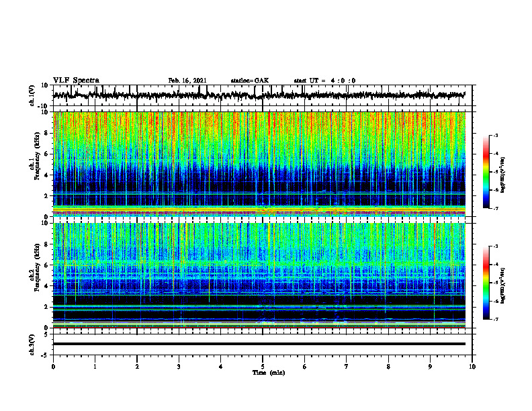The width and height of the screenshot is (532, 411).
Task: Click time axis tick label '9'
Action: pos(430,367)
